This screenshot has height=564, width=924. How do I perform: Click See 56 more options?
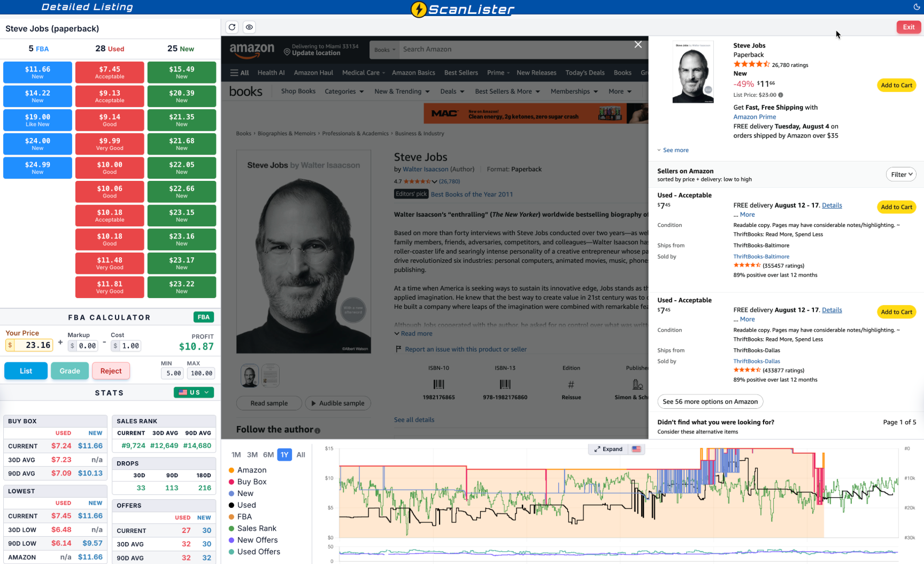710,401
